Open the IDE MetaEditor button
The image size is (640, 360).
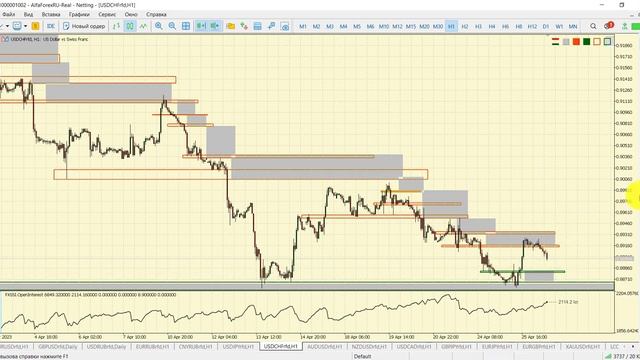coord(51,26)
